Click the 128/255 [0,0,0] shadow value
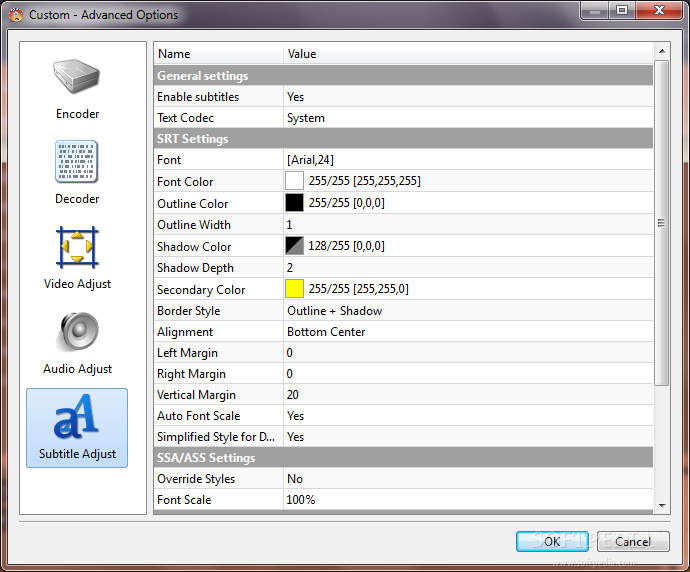690x572 pixels. coord(346,246)
